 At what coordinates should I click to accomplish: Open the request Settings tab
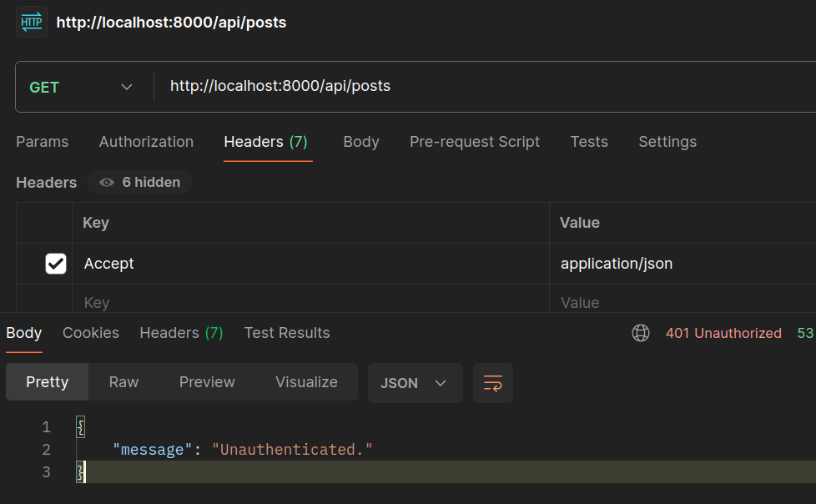pos(667,142)
